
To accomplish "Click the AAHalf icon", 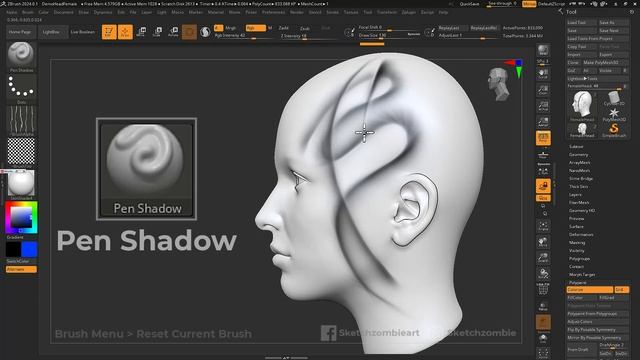I will tap(543, 122).
